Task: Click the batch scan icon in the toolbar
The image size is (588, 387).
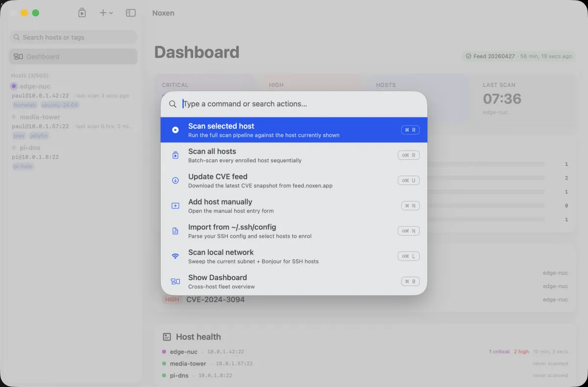Action: 82,12
